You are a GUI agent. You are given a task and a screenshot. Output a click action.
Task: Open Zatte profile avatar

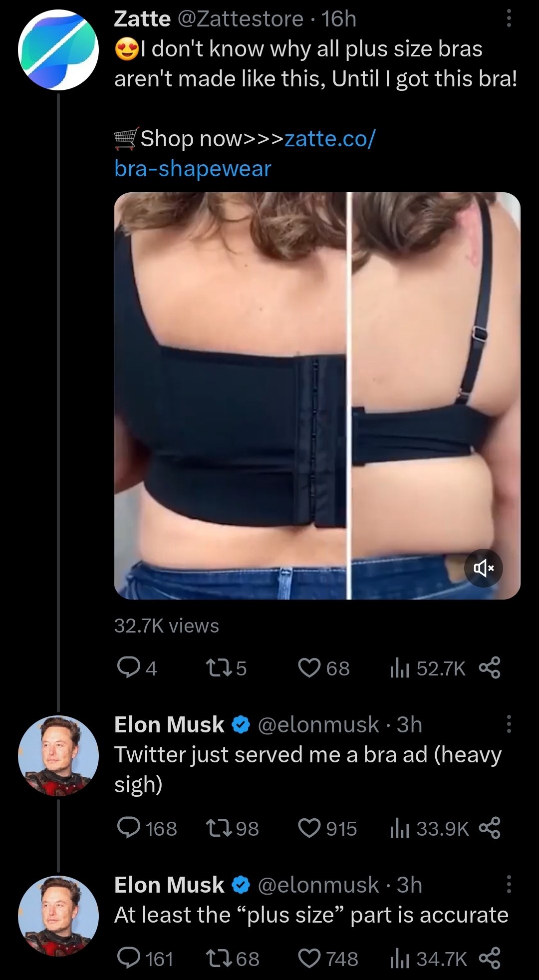[58, 49]
